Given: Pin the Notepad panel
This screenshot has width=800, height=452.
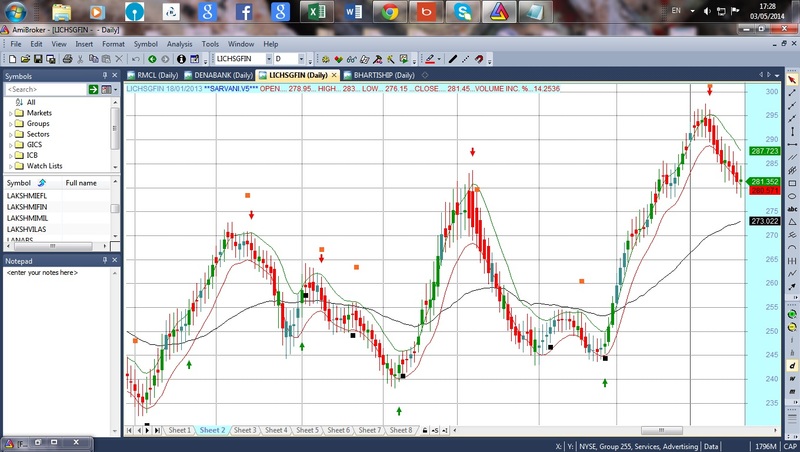Looking at the screenshot, I should 105,260.
